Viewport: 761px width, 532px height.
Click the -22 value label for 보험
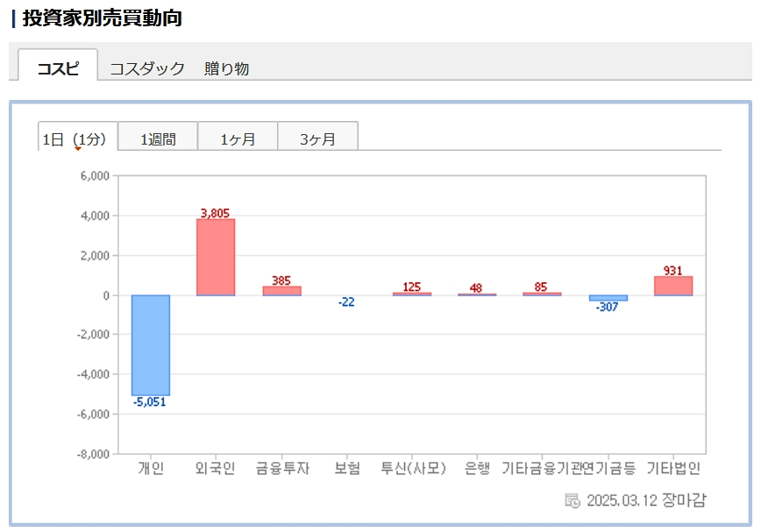click(x=346, y=302)
